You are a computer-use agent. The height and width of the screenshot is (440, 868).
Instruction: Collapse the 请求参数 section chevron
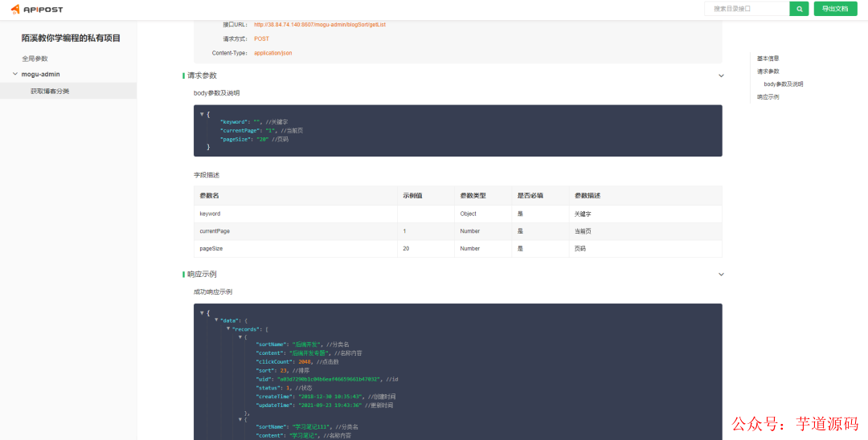(x=721, y=75)
